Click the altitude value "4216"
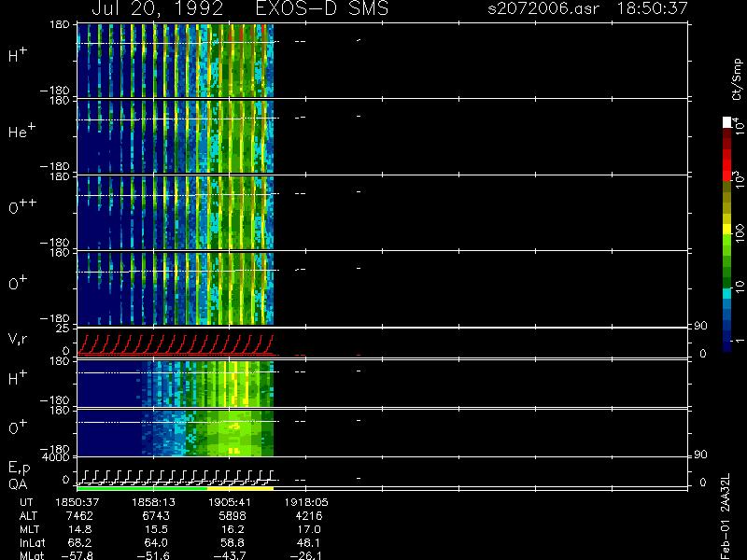This screenshot has width=747, height=560. coord(309,516)
